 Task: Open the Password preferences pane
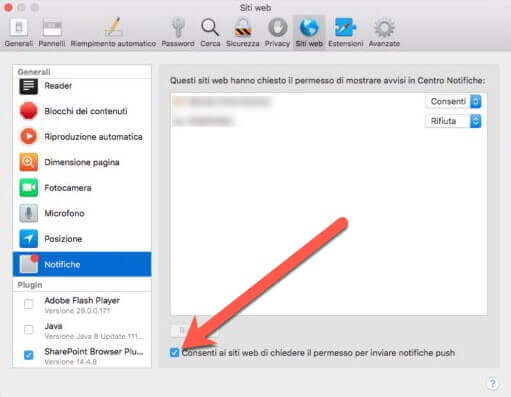tap(178, 32)
